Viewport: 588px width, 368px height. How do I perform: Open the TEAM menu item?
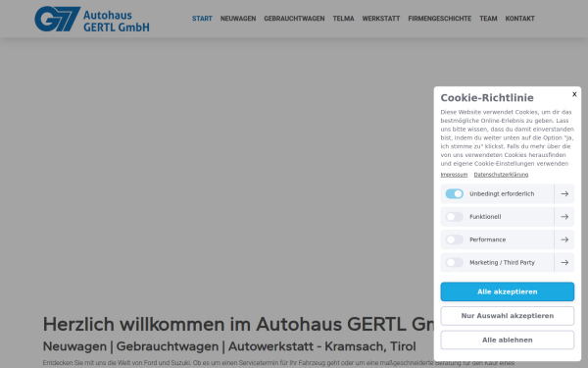488,19
